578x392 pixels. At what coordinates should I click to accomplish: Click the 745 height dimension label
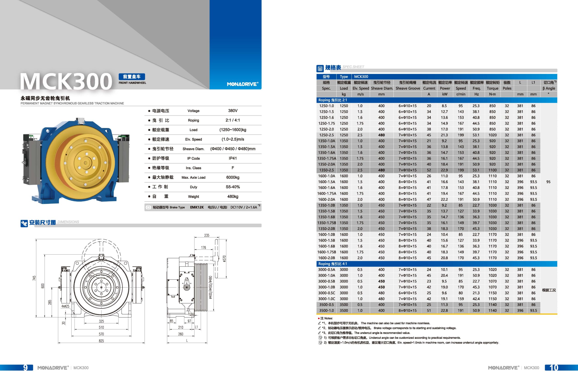34,278
